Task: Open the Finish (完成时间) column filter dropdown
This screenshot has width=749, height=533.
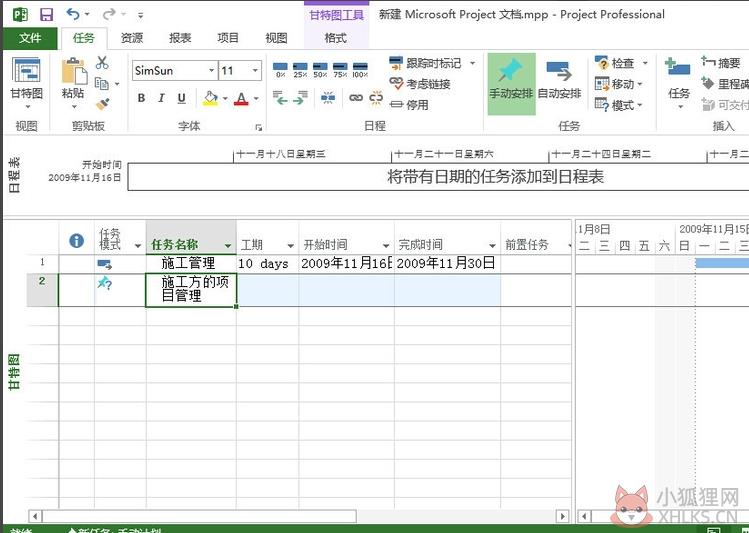Action: (492, 246)
